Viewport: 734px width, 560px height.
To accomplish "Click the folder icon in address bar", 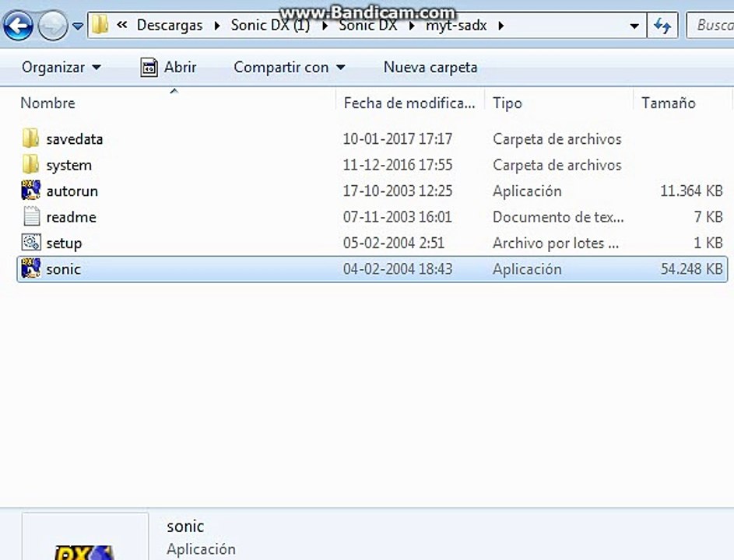I will pyautogui.click(x=100, y=25).
